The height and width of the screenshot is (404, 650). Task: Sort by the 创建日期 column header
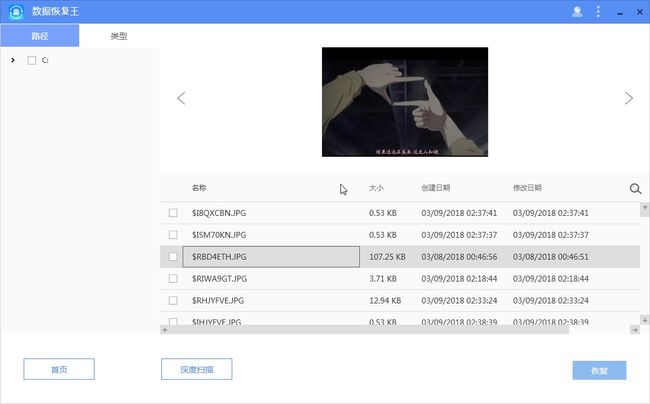point(436,188)
